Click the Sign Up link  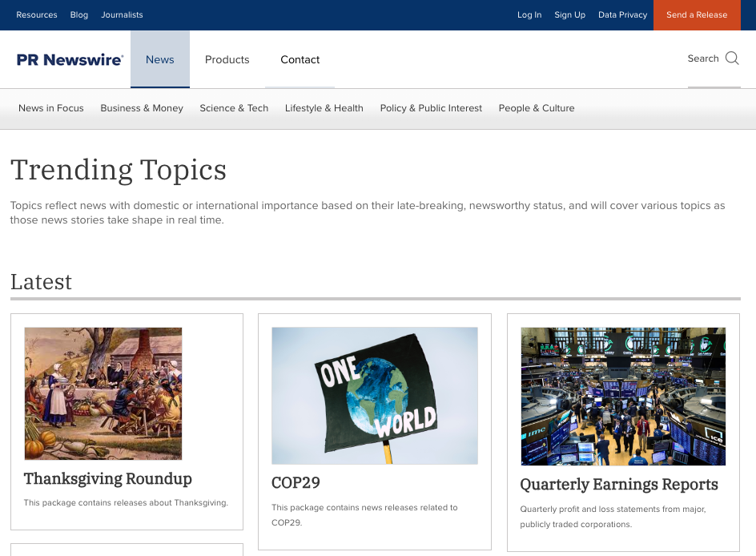point(569,15)
